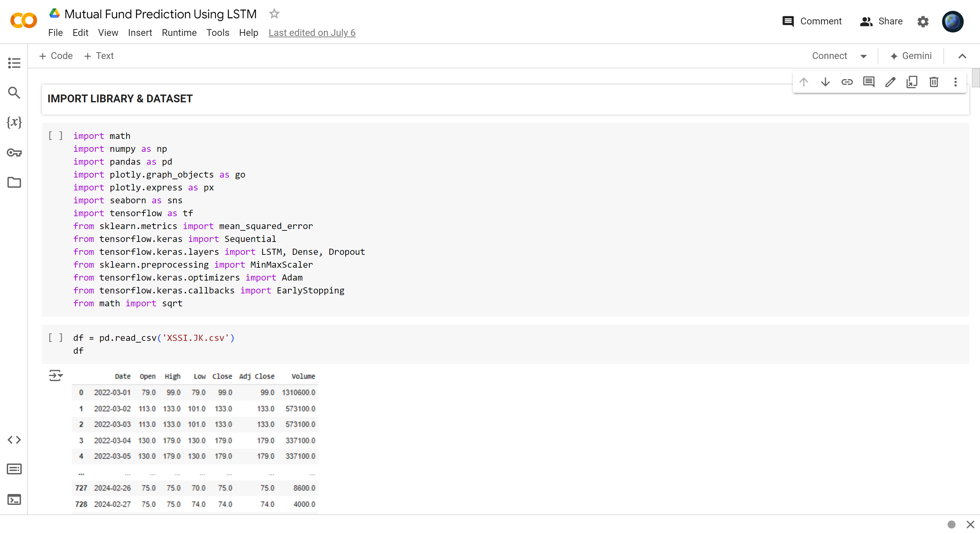Click the vertical scrollbar thumb
Screen dimensions: 980x534
pos(976,78)
